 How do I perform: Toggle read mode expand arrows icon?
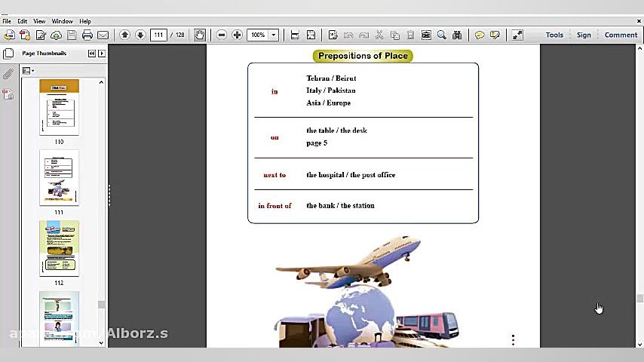click(517, 35)
